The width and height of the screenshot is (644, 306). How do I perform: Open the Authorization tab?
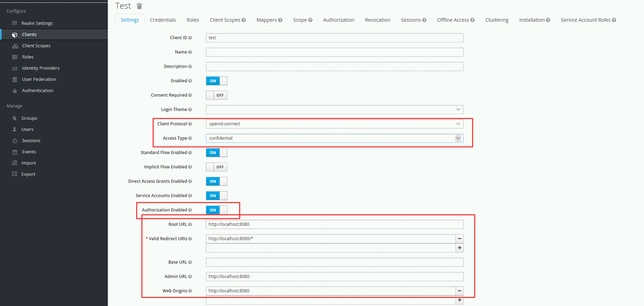click(x=338, y=20)
